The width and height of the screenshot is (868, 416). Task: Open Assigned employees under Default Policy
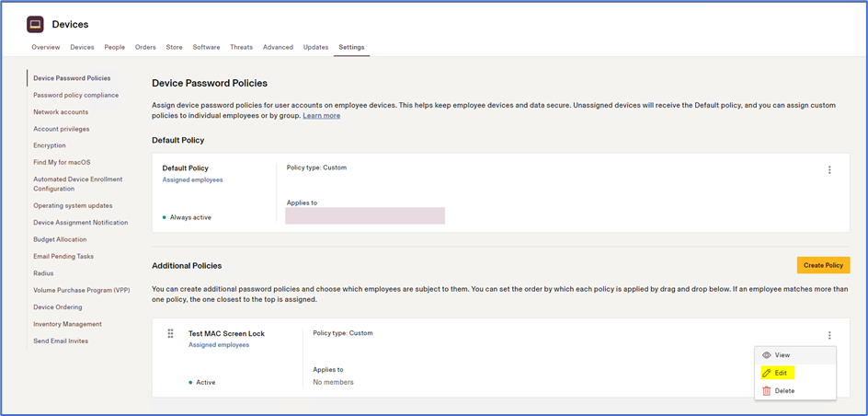[x=193, y=179]
